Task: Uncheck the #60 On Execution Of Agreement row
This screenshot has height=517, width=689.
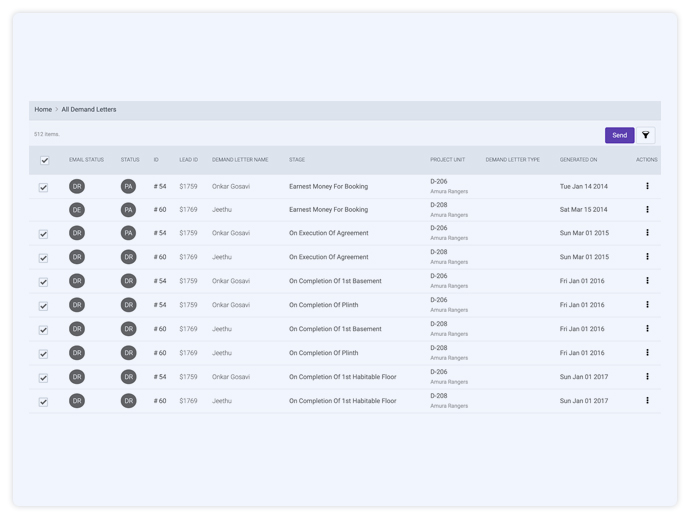Action: (x=44, y=258)
